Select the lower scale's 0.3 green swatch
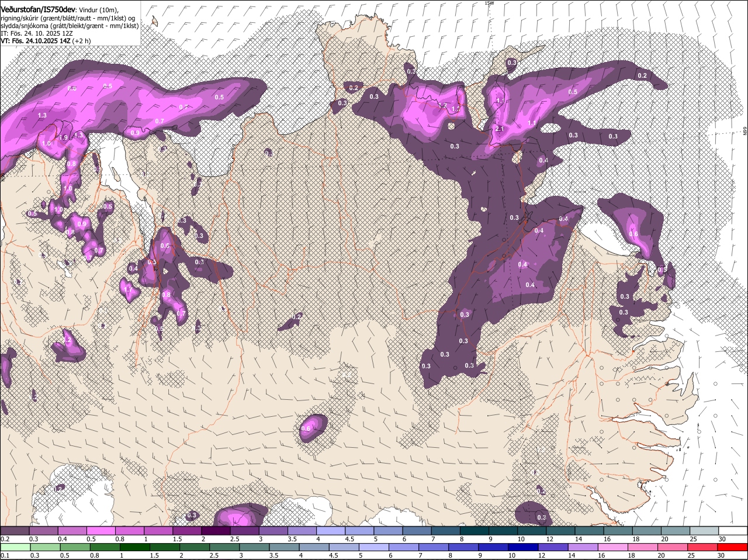This screenshot has width=748, height=560. click(45, 547)
